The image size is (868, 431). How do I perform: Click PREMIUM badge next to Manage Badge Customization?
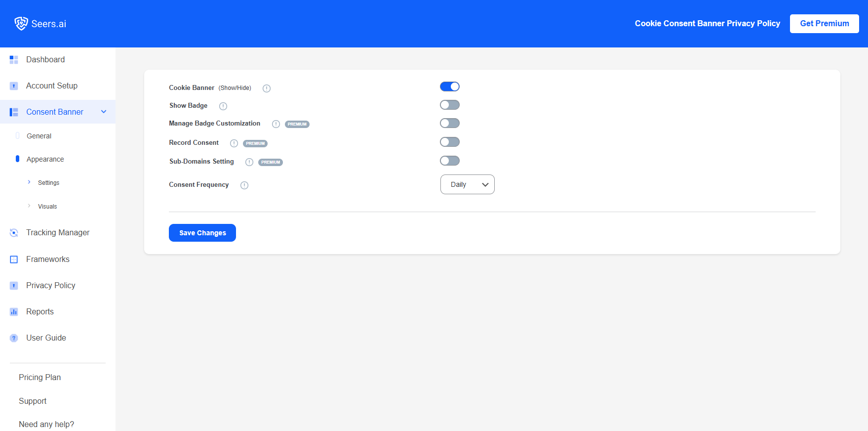point(297,124)
